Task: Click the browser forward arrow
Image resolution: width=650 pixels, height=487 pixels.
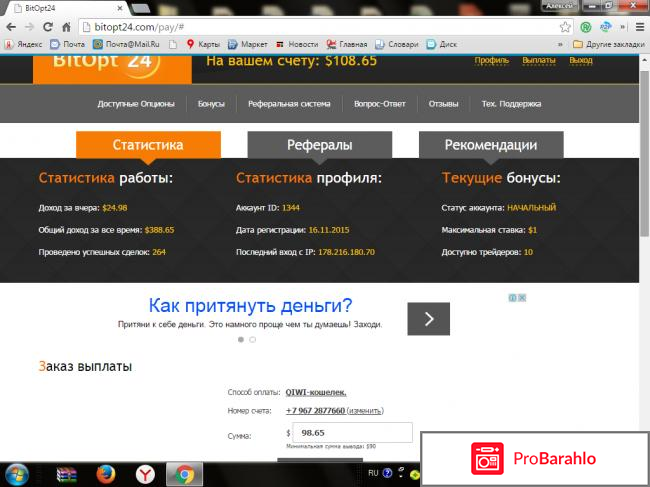Action: pyautogui.click(x=29, y=27)
